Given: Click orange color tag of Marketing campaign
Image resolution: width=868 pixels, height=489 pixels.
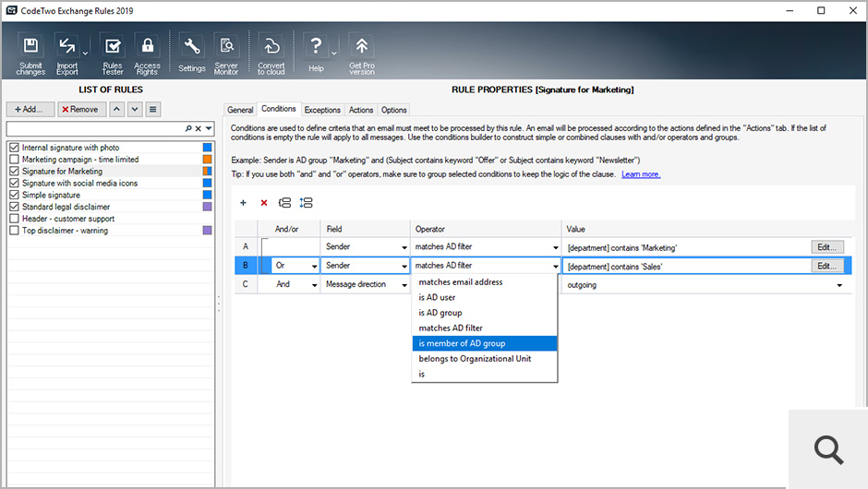Looking at the screenshot, I should click(207, 160).
